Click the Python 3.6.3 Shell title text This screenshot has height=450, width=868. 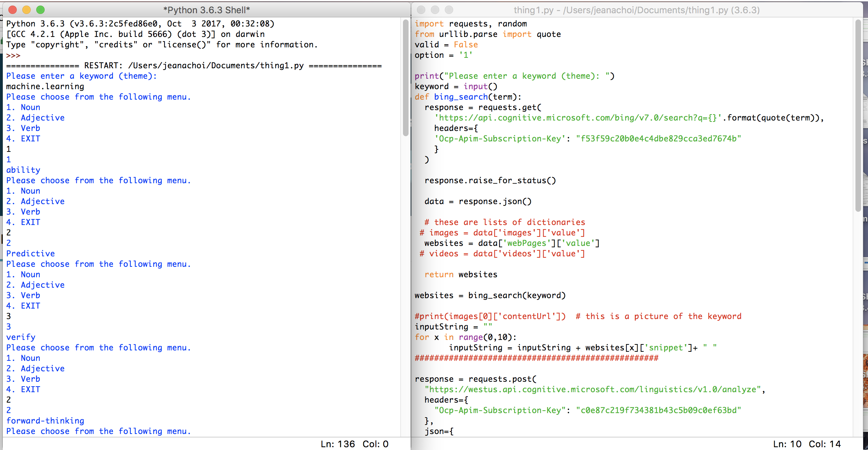click(x=206, y=10)
